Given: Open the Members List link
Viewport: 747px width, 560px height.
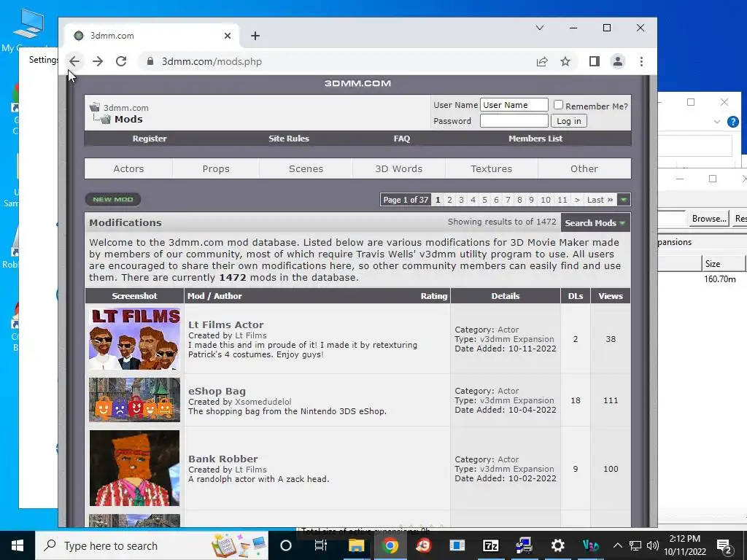Looking at the screenshot, I should point(535,139).
